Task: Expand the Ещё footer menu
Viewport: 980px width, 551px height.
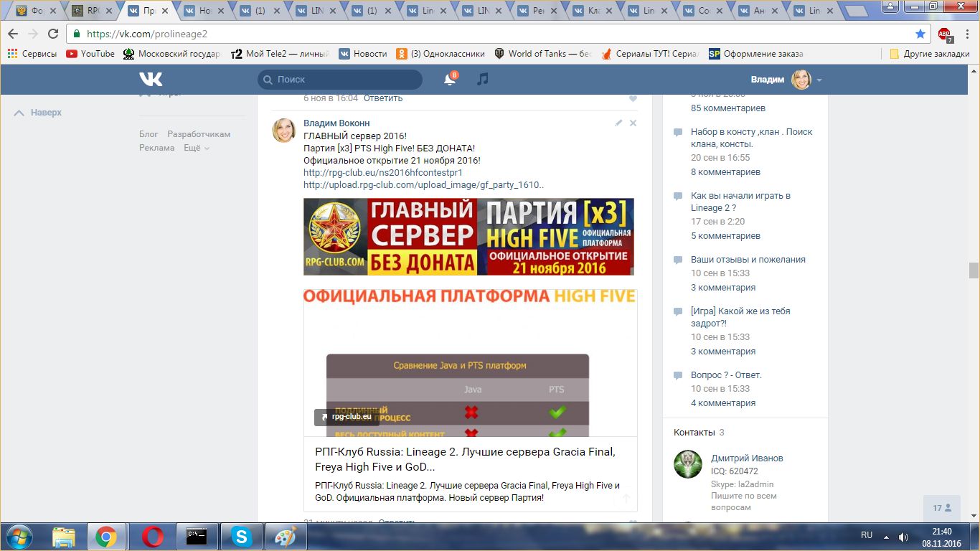Action: pyautogui.click(x=197, y=148)
